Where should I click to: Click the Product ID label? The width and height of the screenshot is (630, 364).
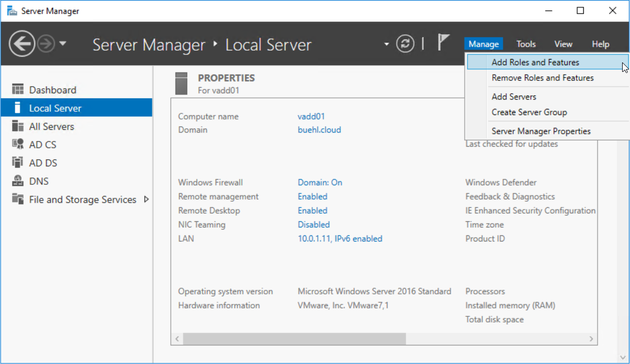pyautogui.click(x=485, y=239)
